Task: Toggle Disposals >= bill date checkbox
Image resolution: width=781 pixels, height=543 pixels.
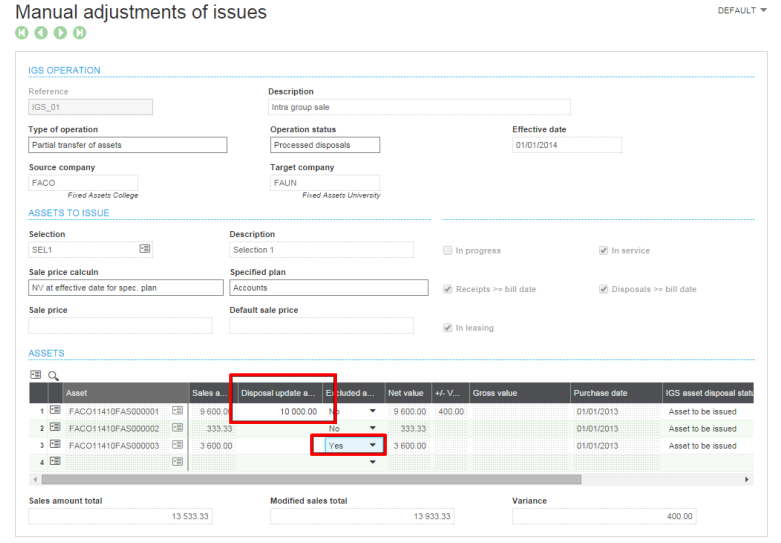Action: (603, 289)
